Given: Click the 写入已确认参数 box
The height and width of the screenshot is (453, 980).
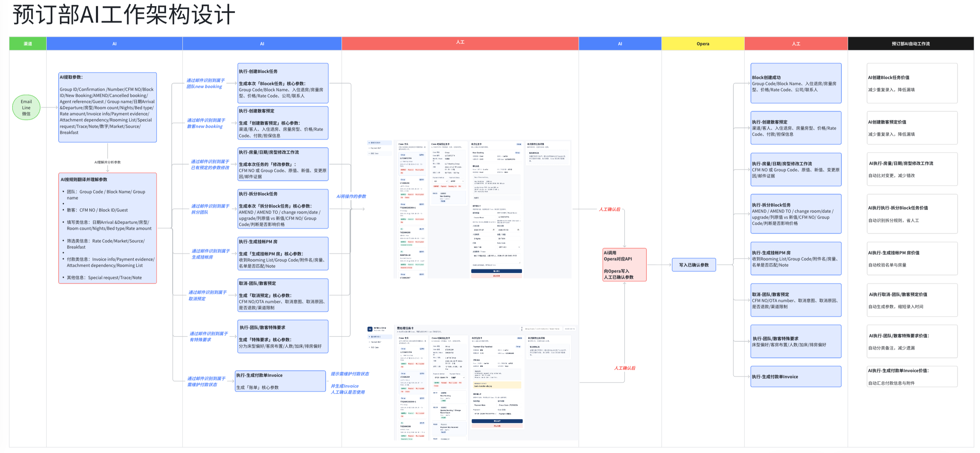Looking at the screenshot, I should (694, 265).
